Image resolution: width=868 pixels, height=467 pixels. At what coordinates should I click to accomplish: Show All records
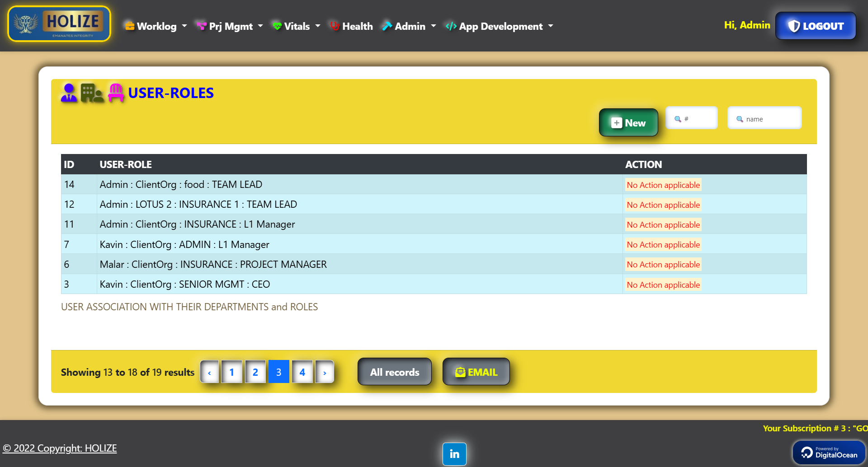[395, 372]
